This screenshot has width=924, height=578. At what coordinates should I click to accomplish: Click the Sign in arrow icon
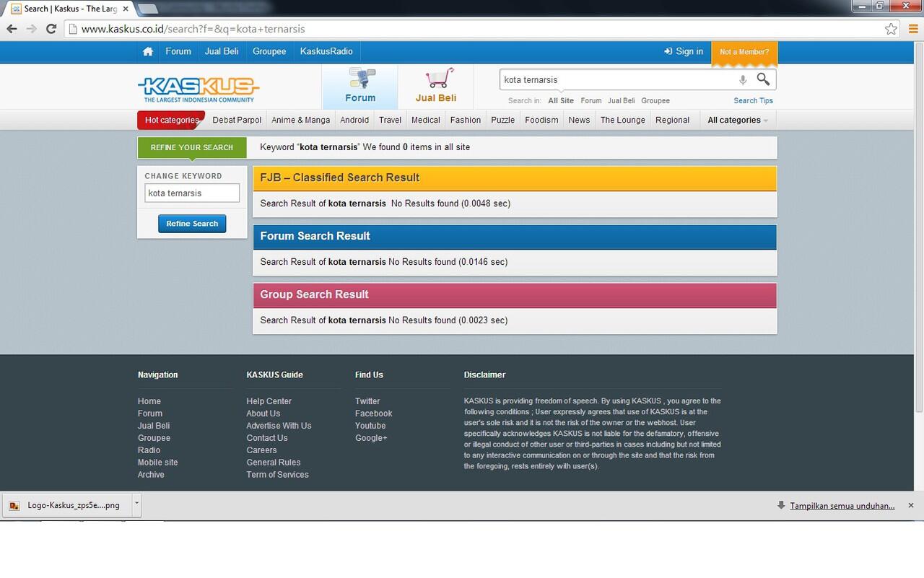pyautogui.click(x=668, y=51)
